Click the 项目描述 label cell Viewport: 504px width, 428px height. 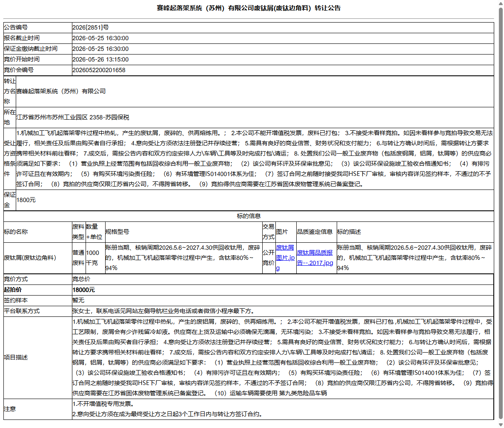[x=37, y=358]
